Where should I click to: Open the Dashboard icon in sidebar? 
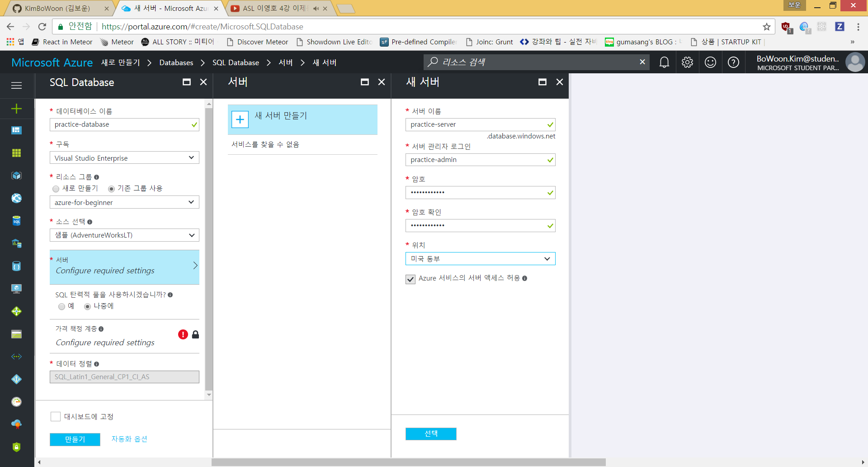(17, 130)
